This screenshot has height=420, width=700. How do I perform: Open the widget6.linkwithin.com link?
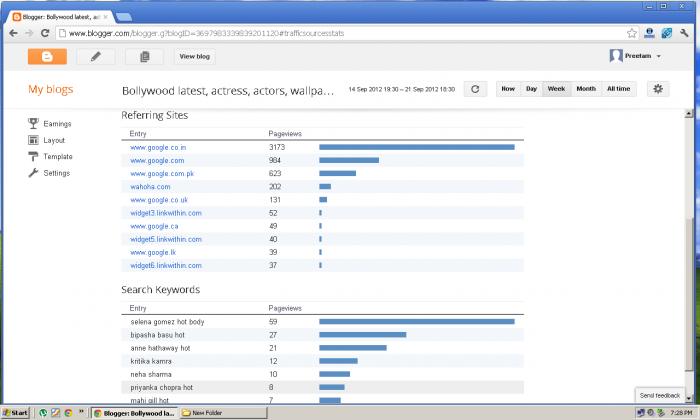(x=166, y=266)
